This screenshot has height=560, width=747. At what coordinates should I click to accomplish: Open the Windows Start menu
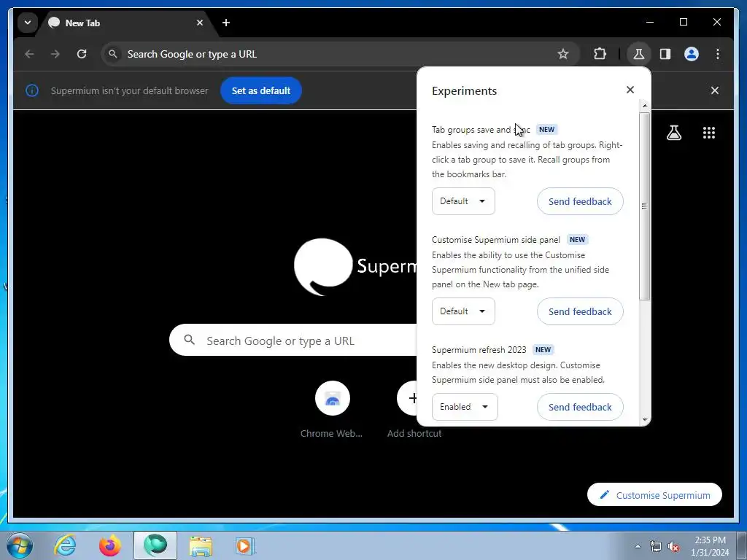tap(19, 545)
